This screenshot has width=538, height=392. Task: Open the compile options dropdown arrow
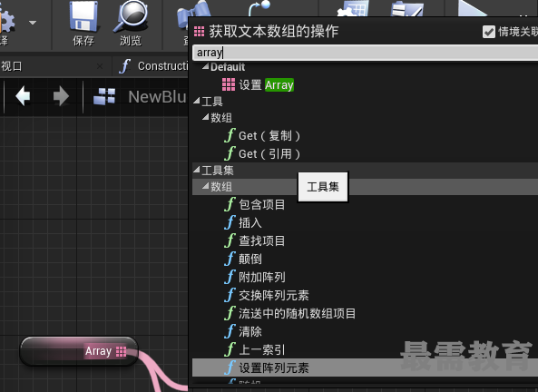(33, 23)
